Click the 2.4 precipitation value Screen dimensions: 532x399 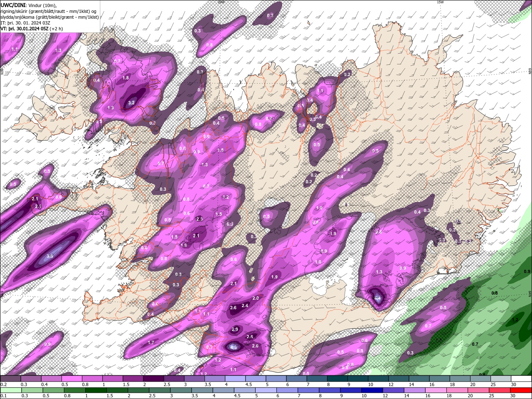[x=245, y=305]
